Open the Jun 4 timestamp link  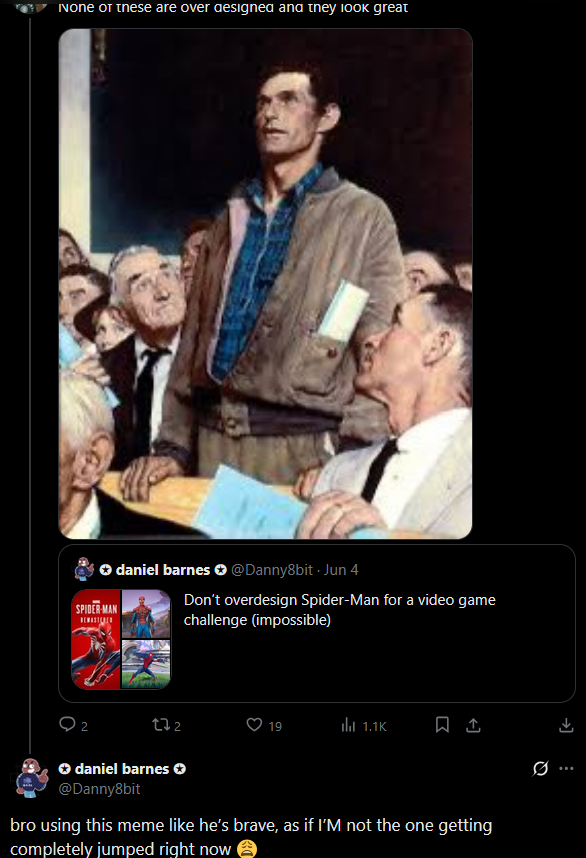pyautogui.click(x=341, y=570)
